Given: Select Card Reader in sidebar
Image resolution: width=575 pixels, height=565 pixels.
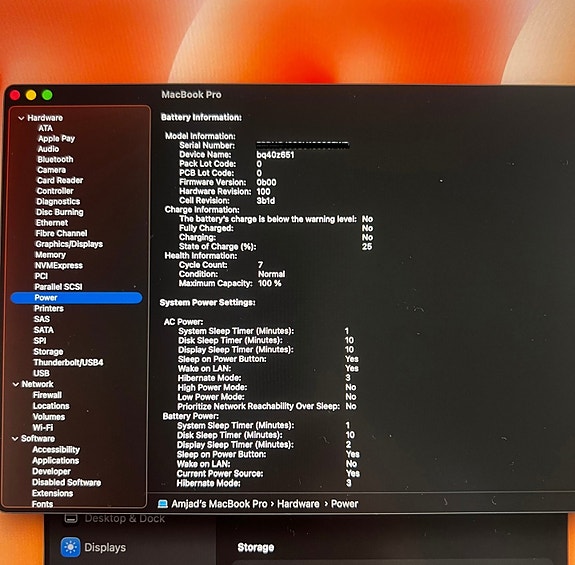Looking at the screenshot, I should [60, 180].
